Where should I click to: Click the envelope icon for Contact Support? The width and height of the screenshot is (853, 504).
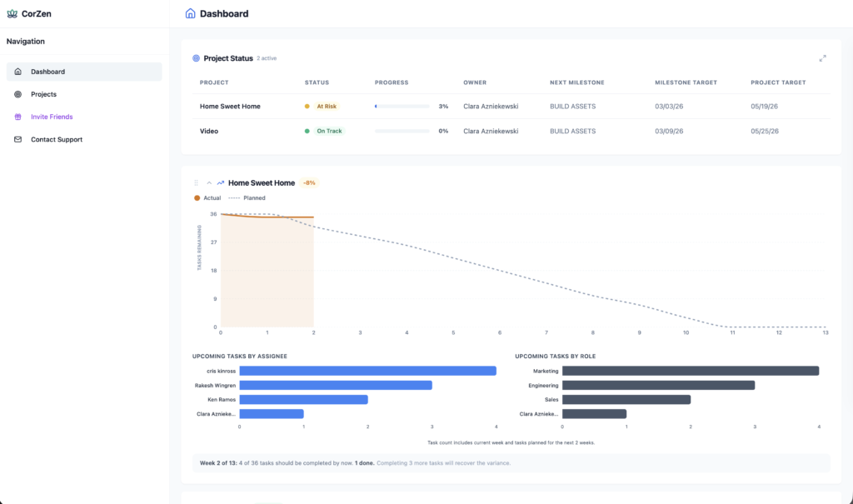point(18,139)
